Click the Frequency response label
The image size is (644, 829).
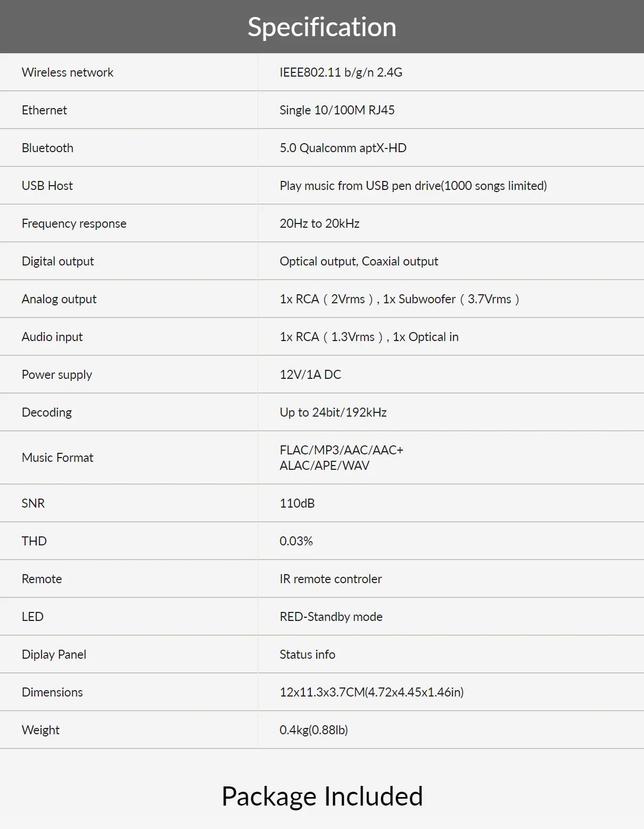[x=74, y=223]
